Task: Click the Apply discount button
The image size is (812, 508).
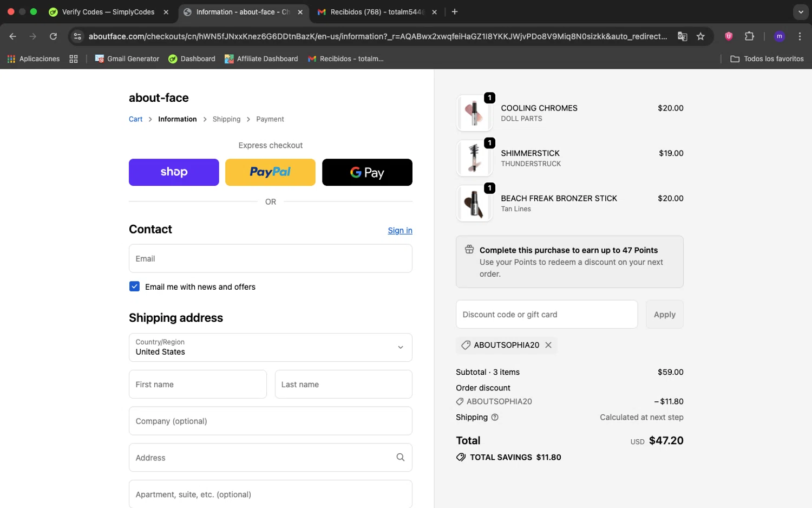Action: coord(664,314)
